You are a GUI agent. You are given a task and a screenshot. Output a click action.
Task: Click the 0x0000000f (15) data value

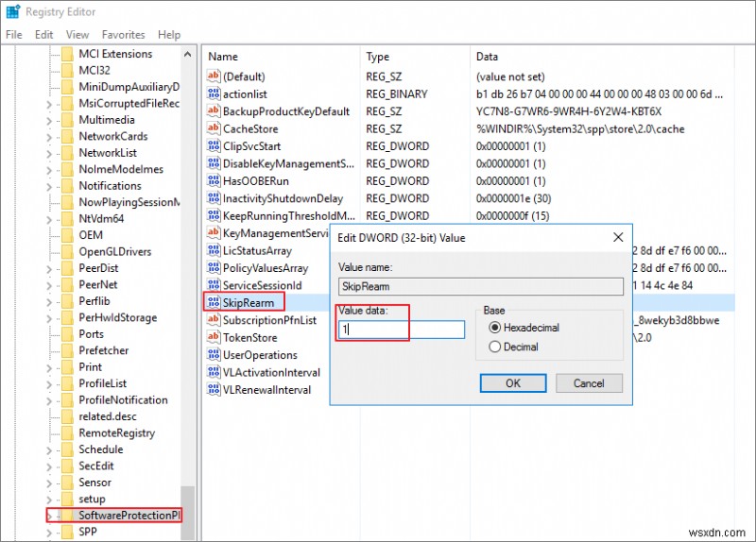[x=512, y=216]
